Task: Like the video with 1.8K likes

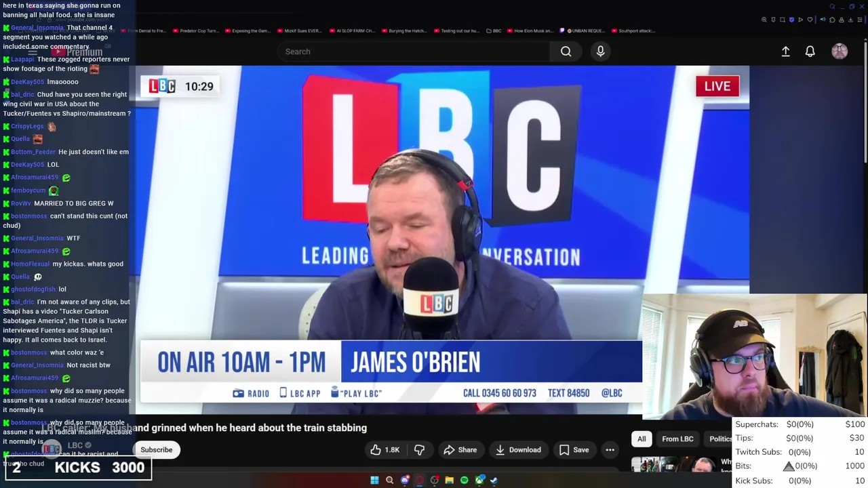Action: (x=384, y=449)
